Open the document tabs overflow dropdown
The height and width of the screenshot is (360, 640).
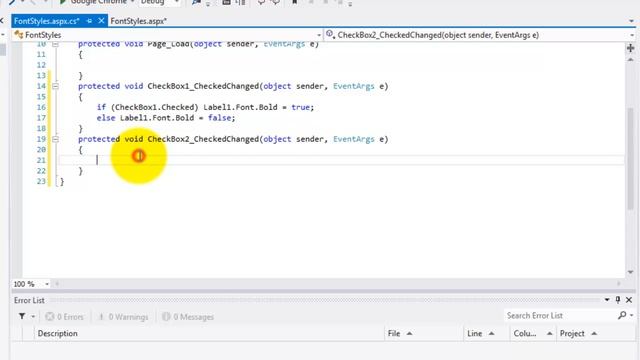tap(631, 21)
